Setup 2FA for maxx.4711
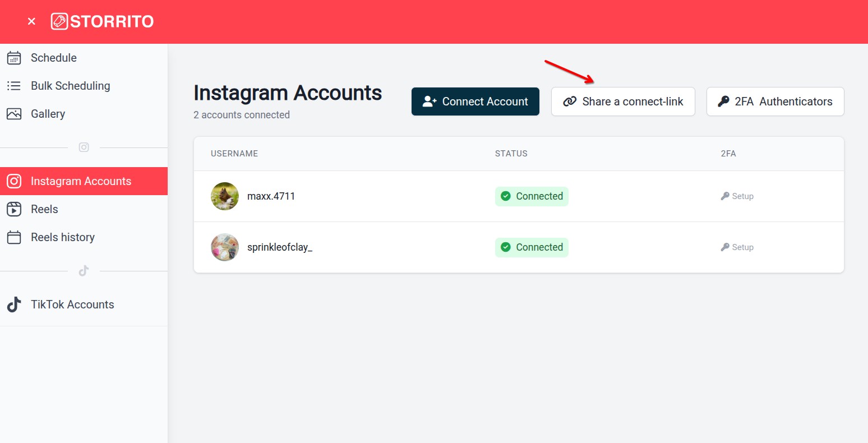This screenshot has height=443, width=868. click(737, 196)
